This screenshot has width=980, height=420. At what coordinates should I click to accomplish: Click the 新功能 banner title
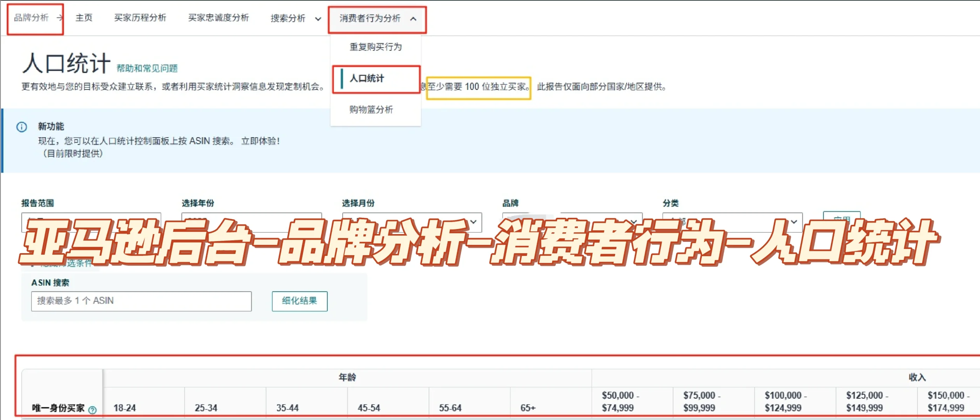(x=51, y=126)
